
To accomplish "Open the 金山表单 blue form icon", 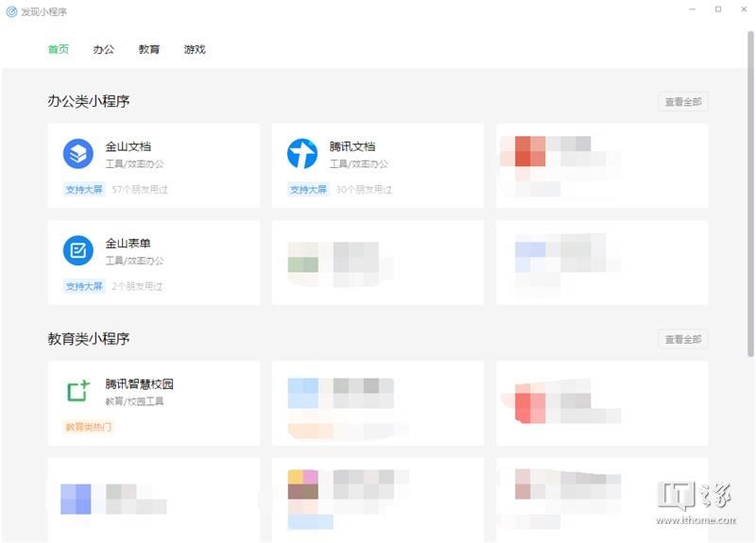I will 78,250.
